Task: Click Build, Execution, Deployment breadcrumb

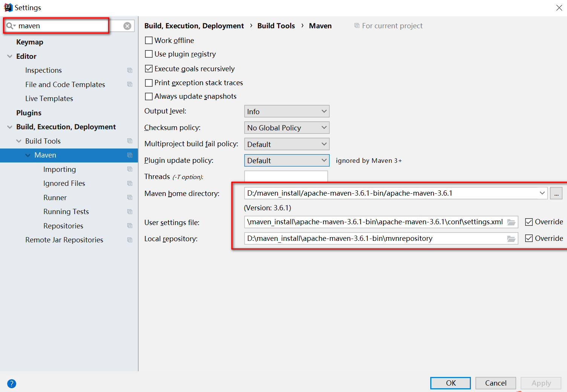Action: click(x=194, y=26)
